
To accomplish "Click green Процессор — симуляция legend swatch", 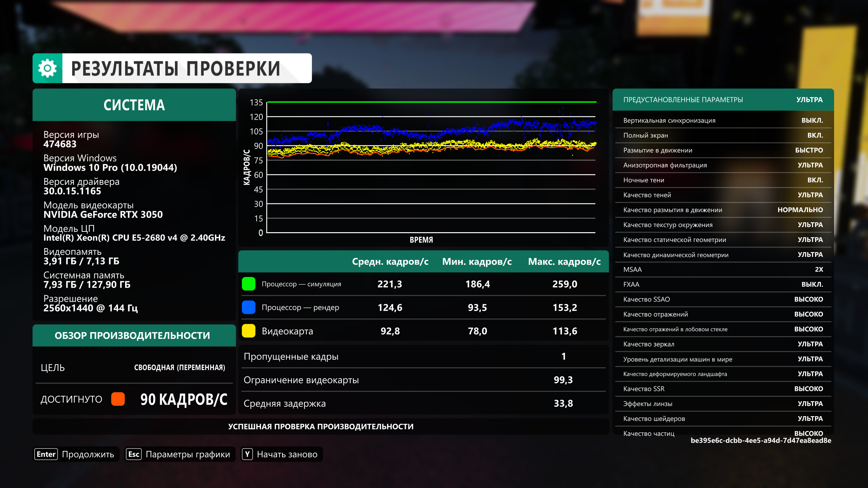I will [249, 284].
